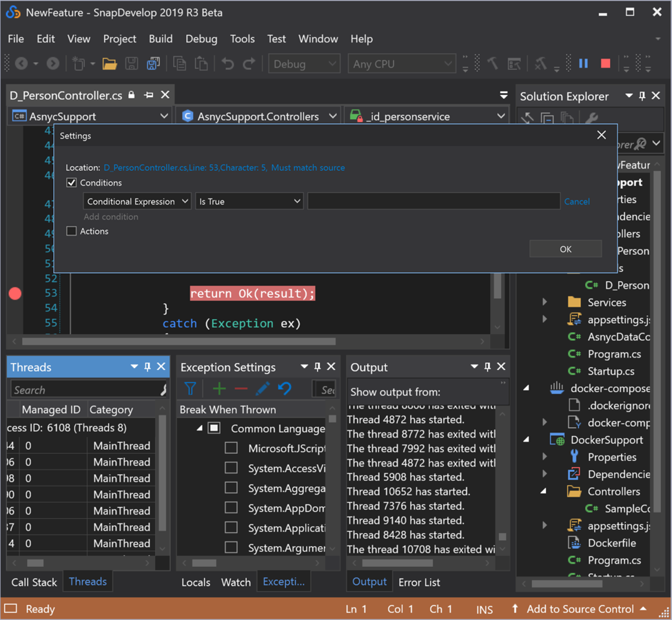The width and height of the screenshot is (672, 620).
Task: Click OK in the Settings dialog
Action: point(565,249)
